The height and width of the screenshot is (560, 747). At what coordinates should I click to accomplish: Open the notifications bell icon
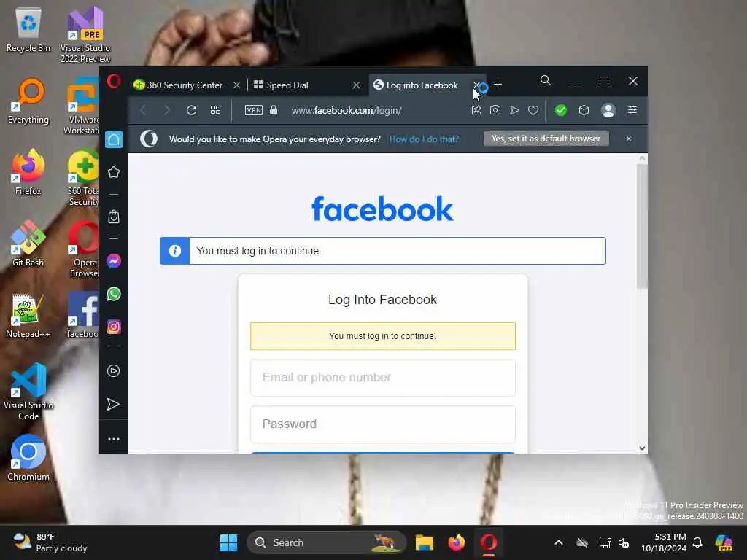click(x=697, y=542)
